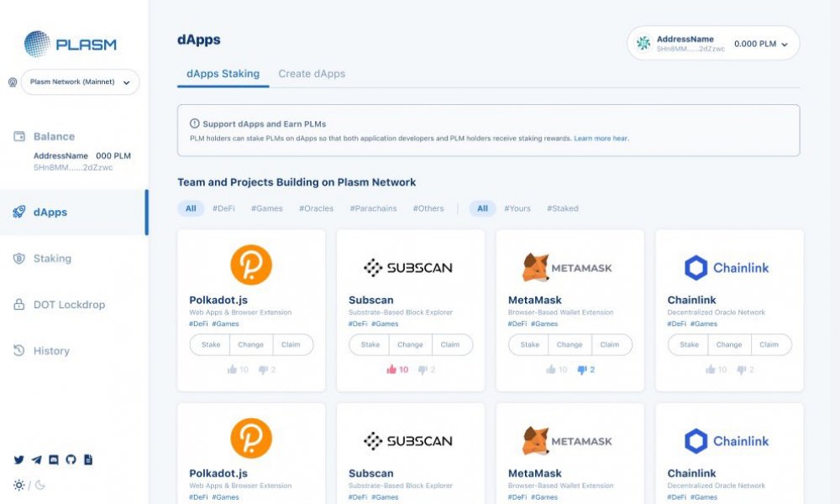Click Change on first Chainlink card
Image resolution: width=840 pixels, height=504 pixels.
(x=729, y=344)
